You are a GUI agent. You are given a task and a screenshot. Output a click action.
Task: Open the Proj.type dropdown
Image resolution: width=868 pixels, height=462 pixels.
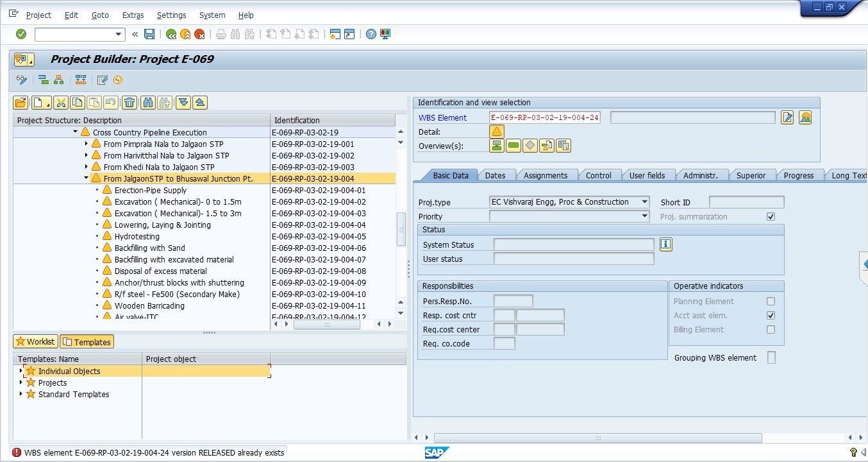(x=644, y=202)
